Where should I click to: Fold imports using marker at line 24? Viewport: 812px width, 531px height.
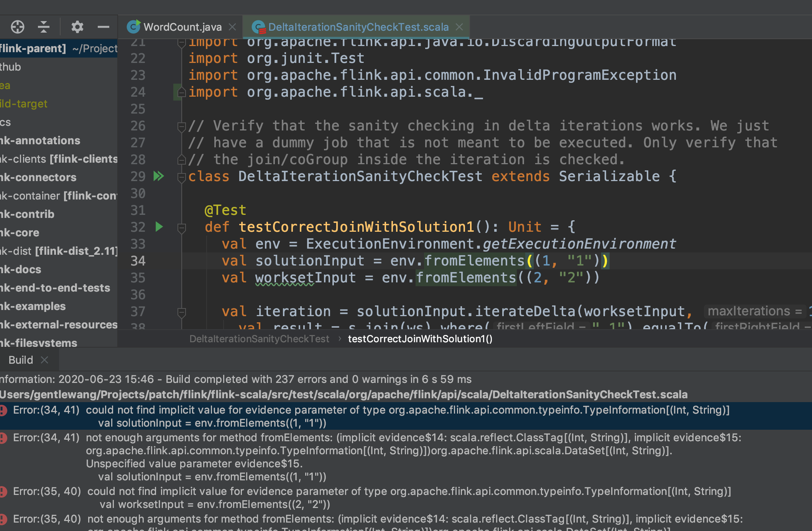[x=182, y=92]
